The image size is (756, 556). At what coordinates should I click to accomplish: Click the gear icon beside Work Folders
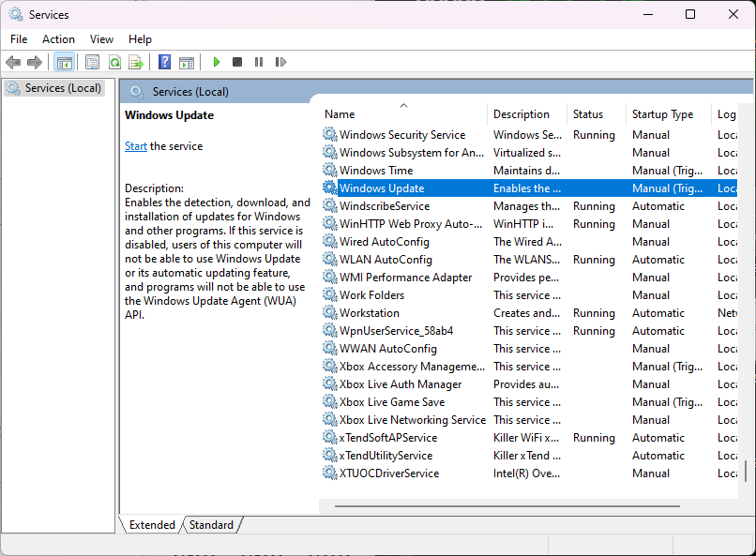click(x=330, y=294)
